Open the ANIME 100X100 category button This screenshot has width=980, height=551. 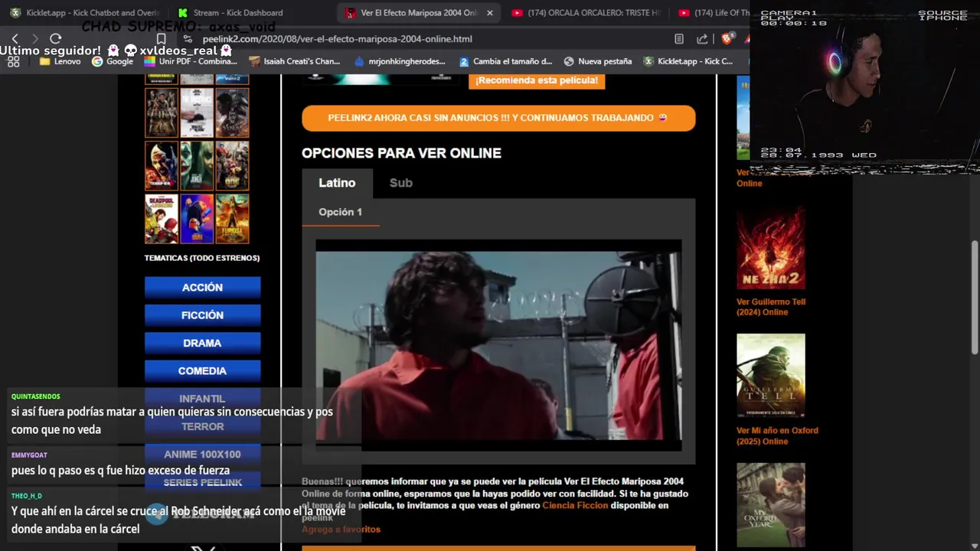pos(202,454)
